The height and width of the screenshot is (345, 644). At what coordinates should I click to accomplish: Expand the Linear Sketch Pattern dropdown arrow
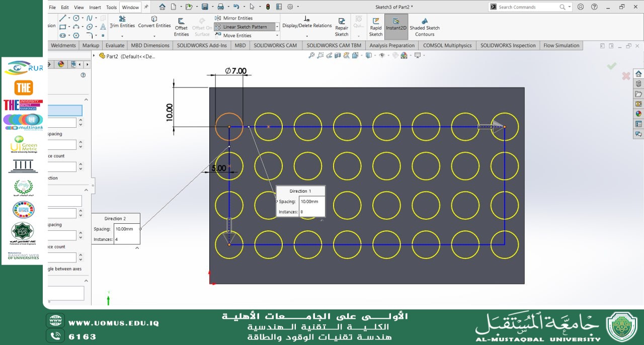(277, 27)
